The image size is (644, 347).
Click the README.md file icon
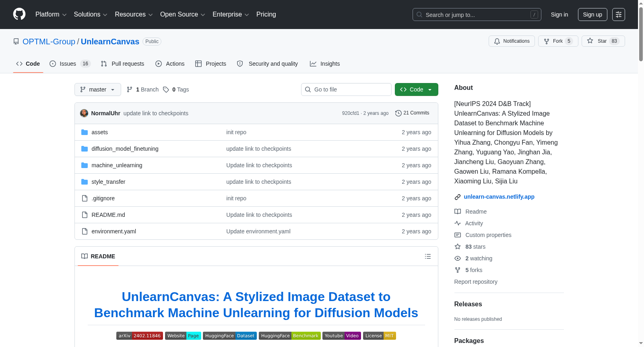click(85, 215)
